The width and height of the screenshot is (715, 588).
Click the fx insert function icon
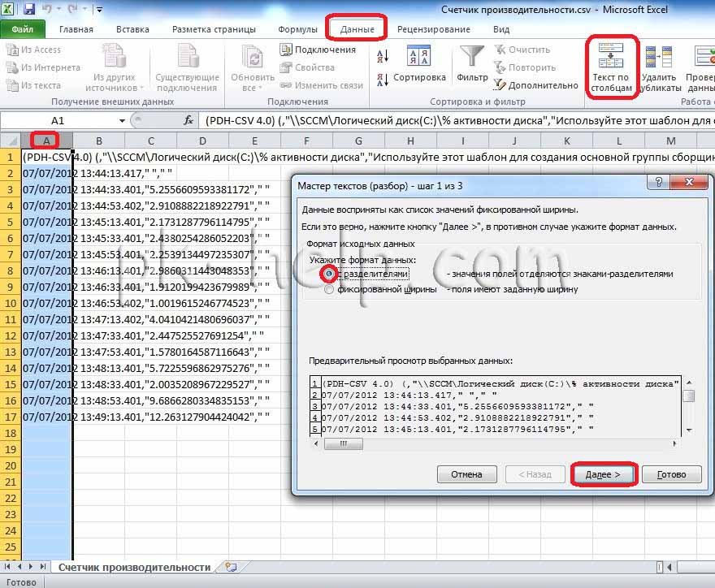(188, 121)
